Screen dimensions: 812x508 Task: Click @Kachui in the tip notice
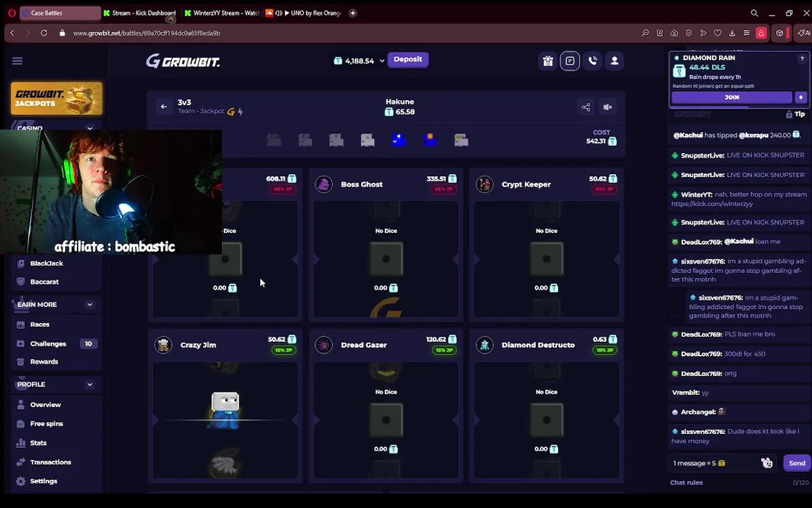click(x=688, y=135)
